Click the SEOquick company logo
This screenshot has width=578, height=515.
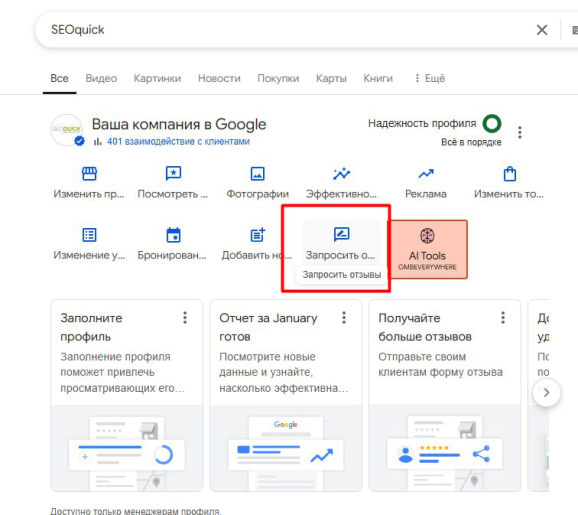[67, 129]
